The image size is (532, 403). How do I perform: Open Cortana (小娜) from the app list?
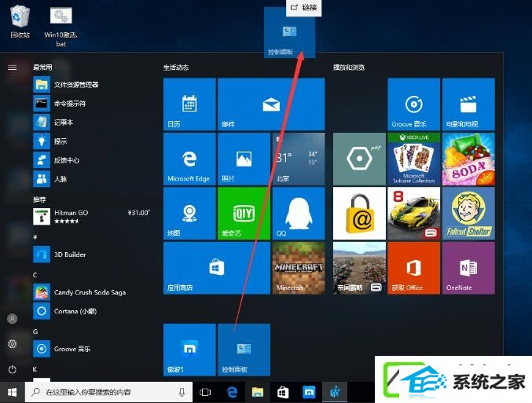point(92,311)
